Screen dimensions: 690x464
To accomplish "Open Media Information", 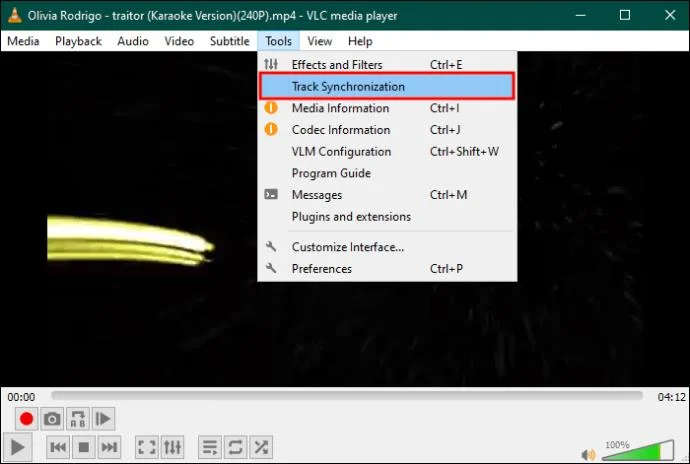I will click(x=387, y=108).
